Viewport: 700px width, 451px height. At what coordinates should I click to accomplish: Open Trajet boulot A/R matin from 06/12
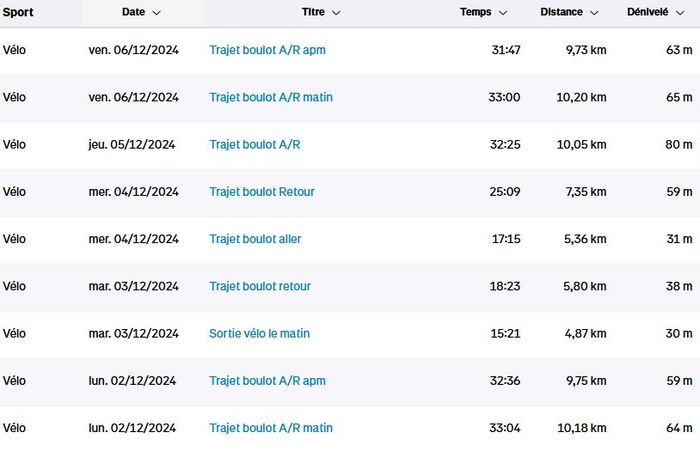click(271, 97)
